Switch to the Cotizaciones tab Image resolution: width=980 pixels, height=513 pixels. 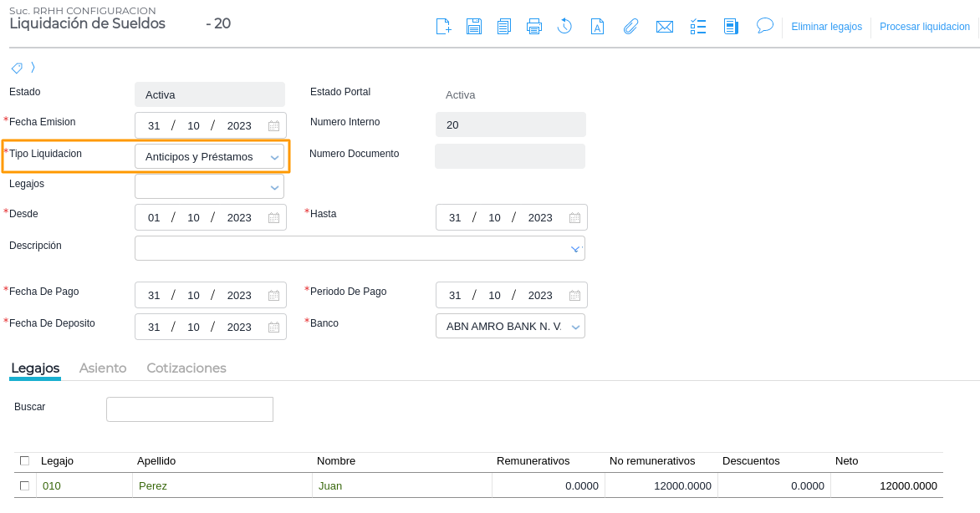click(186, 368)
